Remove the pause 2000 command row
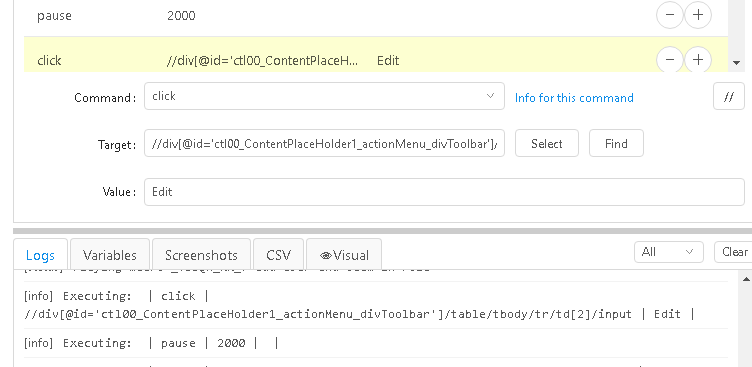The width and height of the screenshot is (752, 367). click(670, 15)
